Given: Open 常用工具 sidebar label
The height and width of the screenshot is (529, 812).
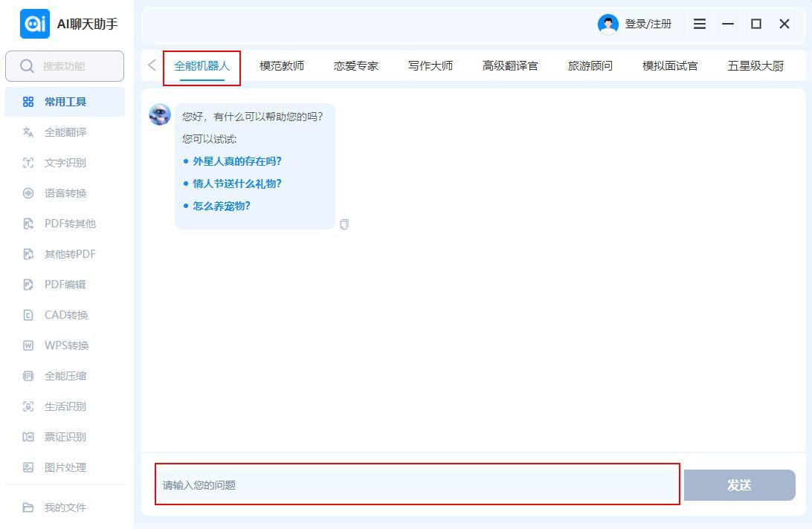Looking at the screenshot, I should coord(65,102).
